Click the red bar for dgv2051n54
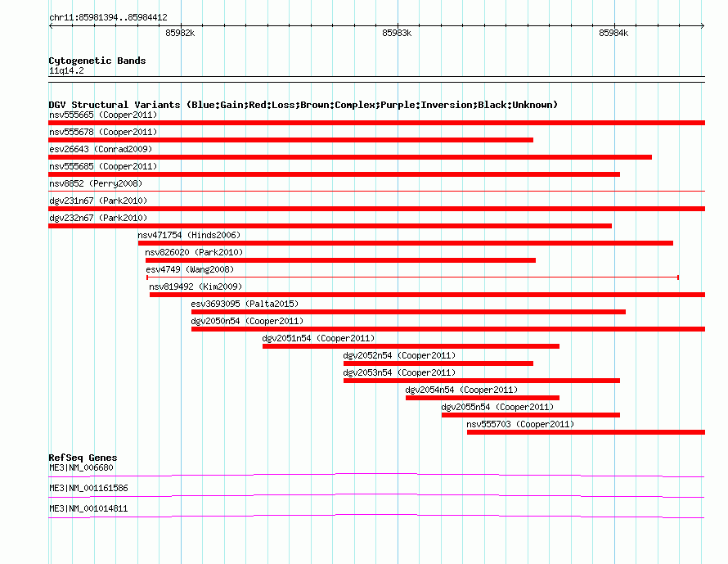This screenshot has height=564, width=728. (411, 346)
